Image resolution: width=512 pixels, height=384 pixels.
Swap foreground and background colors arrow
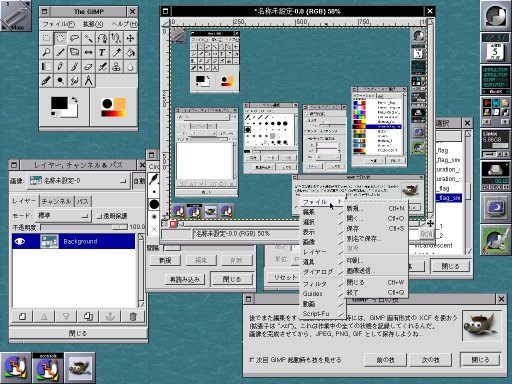[75, 100]
